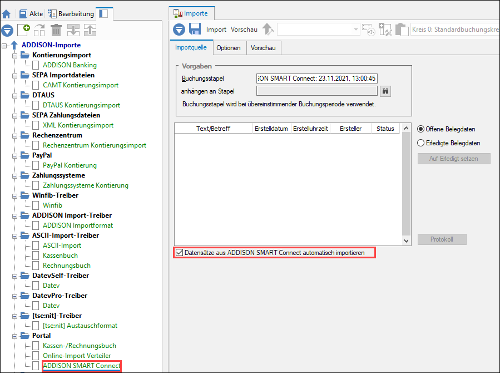The image size is (500, 373).
Task: Click the blue filter icon in the Importe toolbar
Action: 179,29
